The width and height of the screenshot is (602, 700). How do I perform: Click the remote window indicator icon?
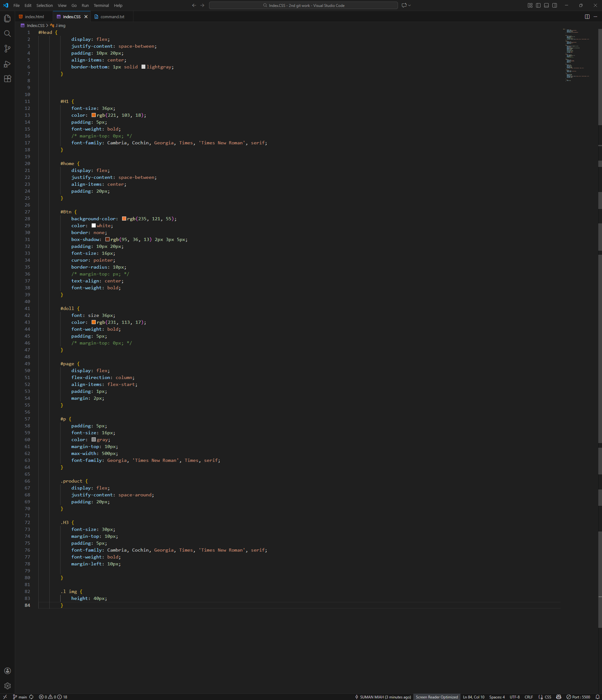tap(5, 697)
